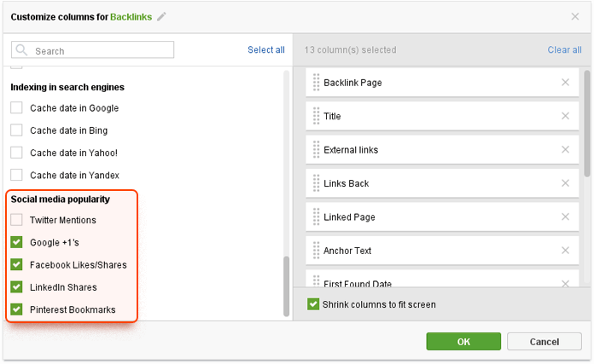Click drag handle of Anchor Text row
Screen dimensions: 594x364
pos(317,251)
